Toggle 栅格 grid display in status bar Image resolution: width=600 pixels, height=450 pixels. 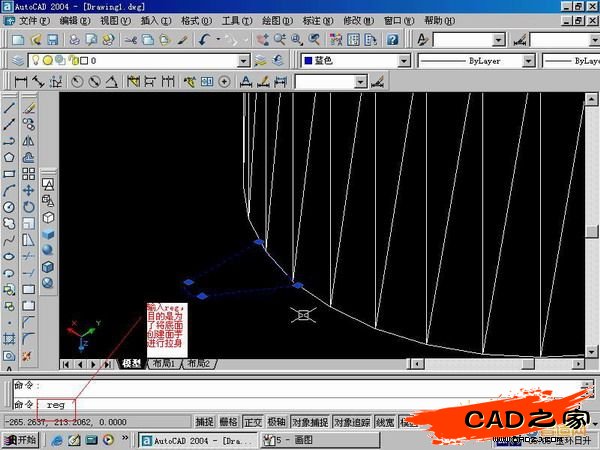tap(228, 422)
